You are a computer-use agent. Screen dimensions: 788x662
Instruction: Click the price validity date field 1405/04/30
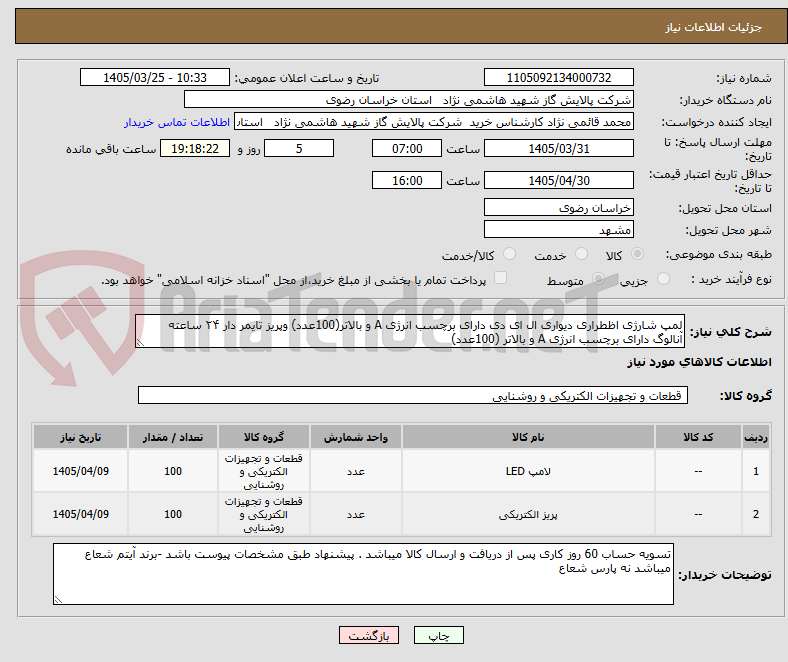tap(558, 180)
